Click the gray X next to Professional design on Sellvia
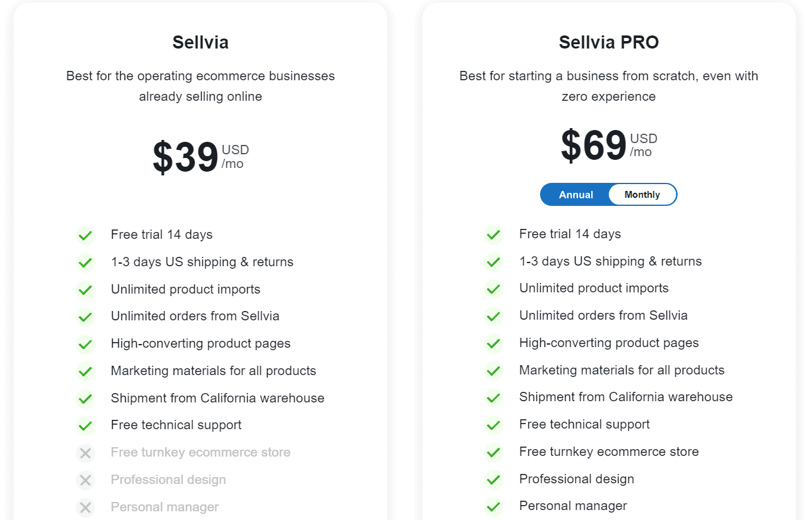812x520 pixels. pos(85,480)
